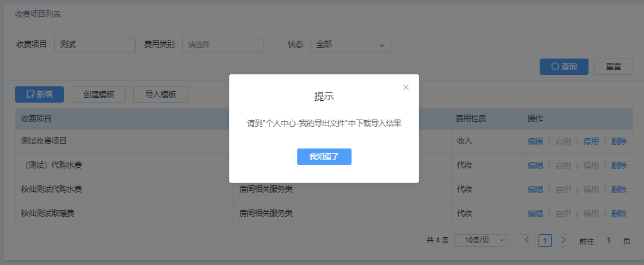Close the 提示 dialog with the X icon
This screenshot has width=644, height=265.
406,88
